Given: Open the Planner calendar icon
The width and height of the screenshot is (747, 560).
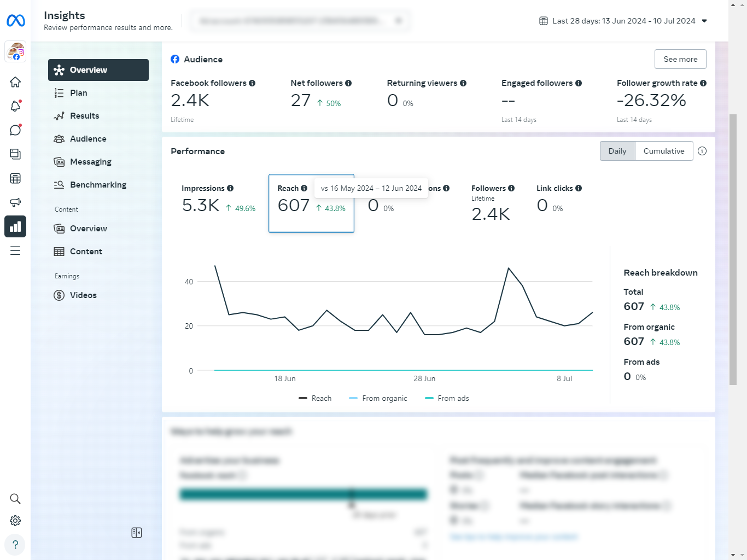Looking at the screenshot, I should (x=15, y=178).
